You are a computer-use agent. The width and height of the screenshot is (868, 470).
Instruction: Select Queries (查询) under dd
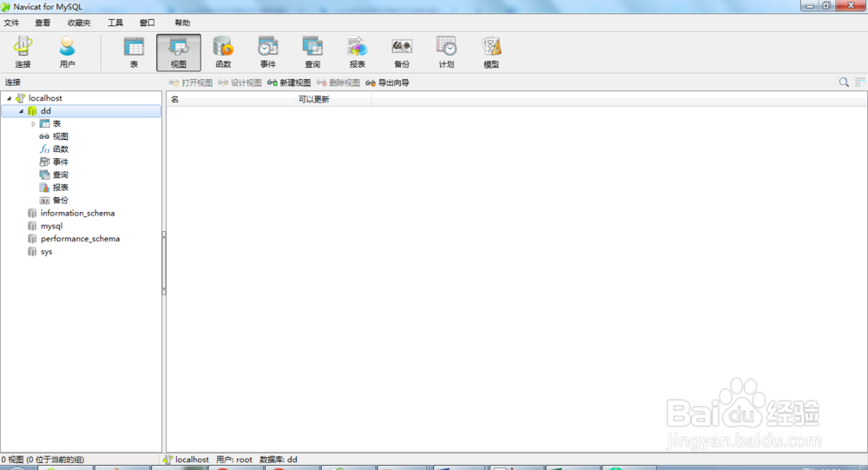61,175
